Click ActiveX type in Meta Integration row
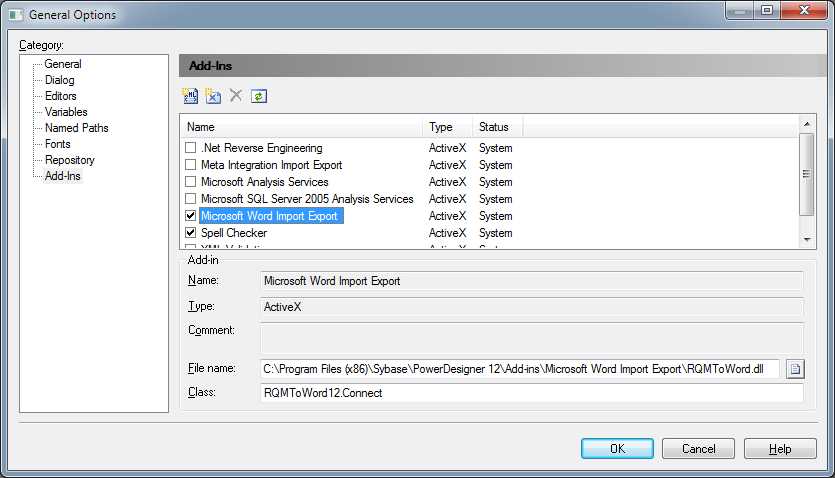The width and height of the screenshot is (835, 478). pyautogui.click(x=447, y=164)
